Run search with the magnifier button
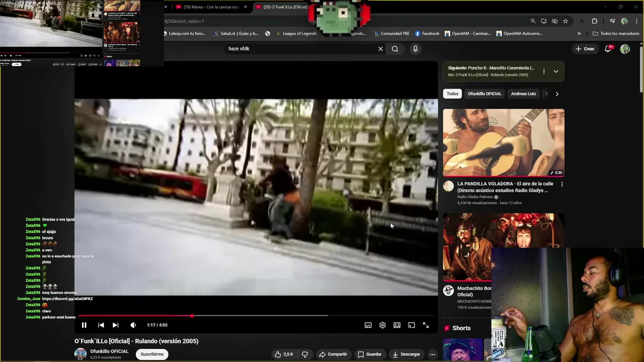Image resolution: width=644 pixels, height=362 pixels. [395, 49]
